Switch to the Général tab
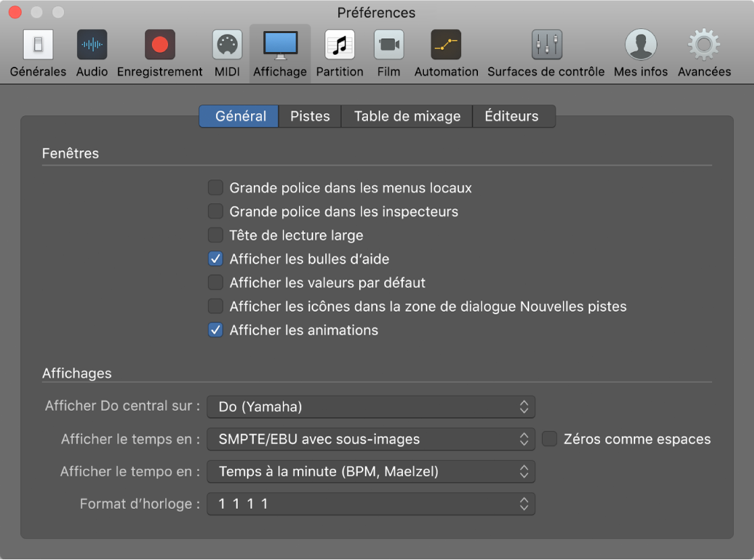The width and height of the screenshot is (754, 560). tap(239, 116)
